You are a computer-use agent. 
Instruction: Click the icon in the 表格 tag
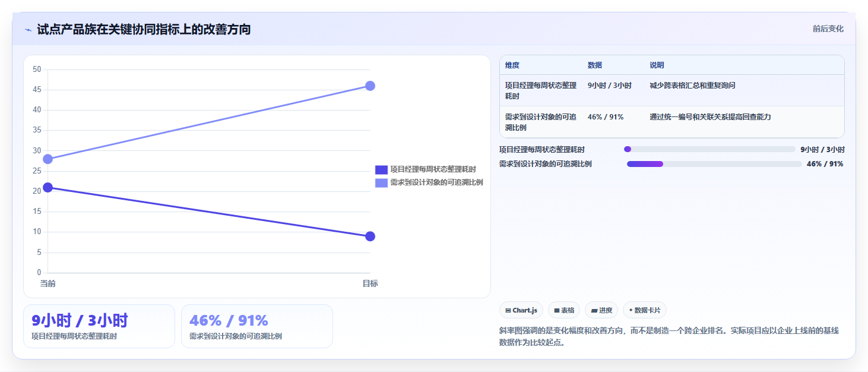pos(557,310)
